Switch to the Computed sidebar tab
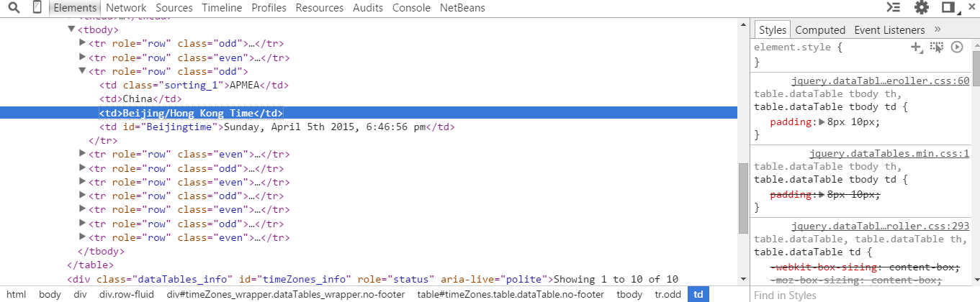 coord(820,29)
